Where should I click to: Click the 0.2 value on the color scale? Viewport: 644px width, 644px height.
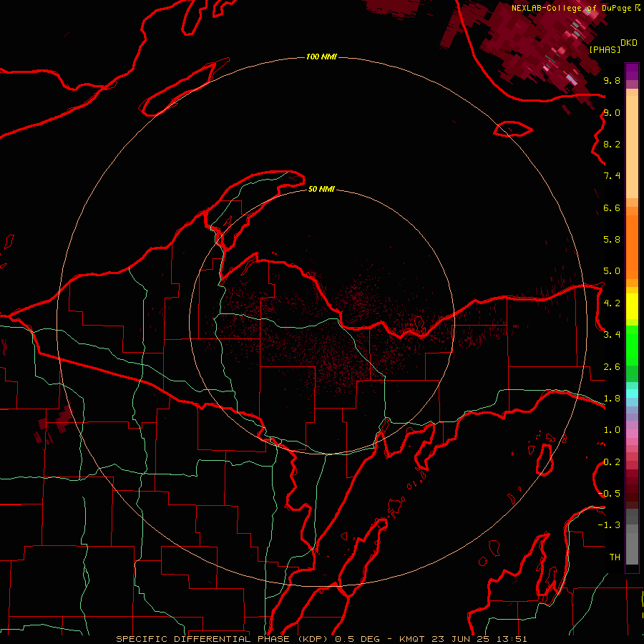612,462
